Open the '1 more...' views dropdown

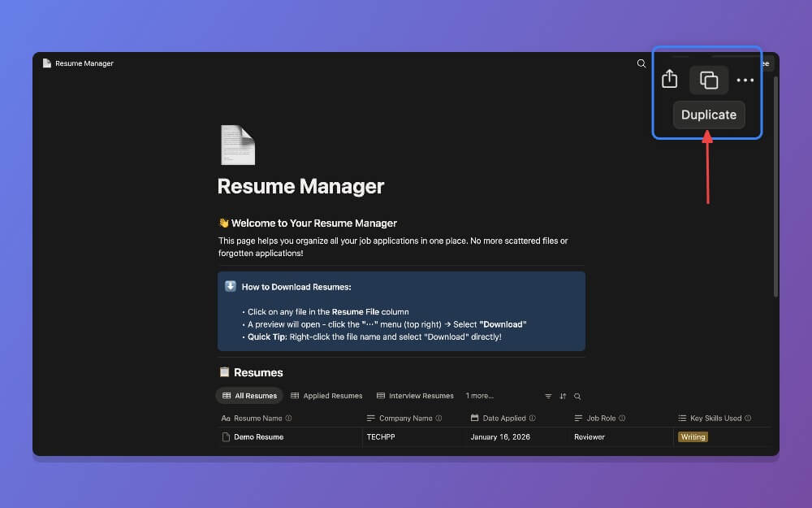(478, 396)
